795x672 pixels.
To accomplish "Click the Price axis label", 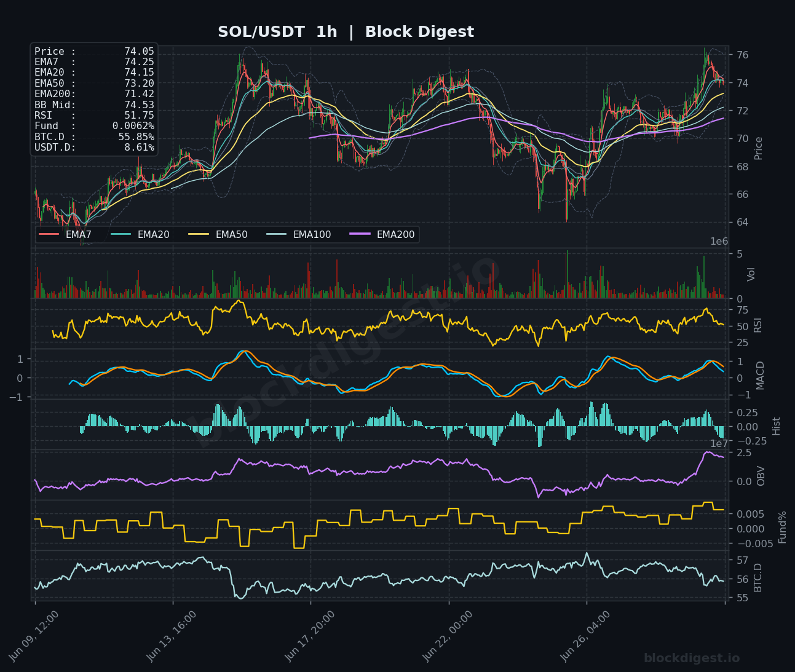I will (758, 148).
